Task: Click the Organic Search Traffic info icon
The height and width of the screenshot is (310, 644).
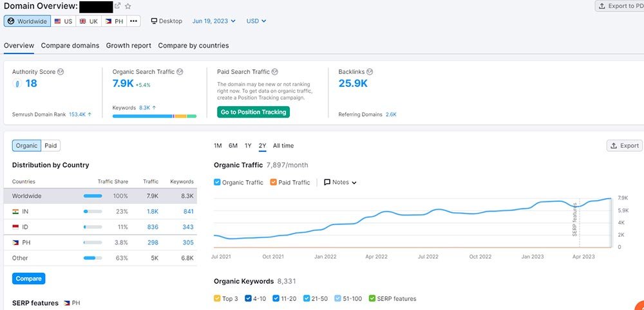Action: tap(180, 72)
